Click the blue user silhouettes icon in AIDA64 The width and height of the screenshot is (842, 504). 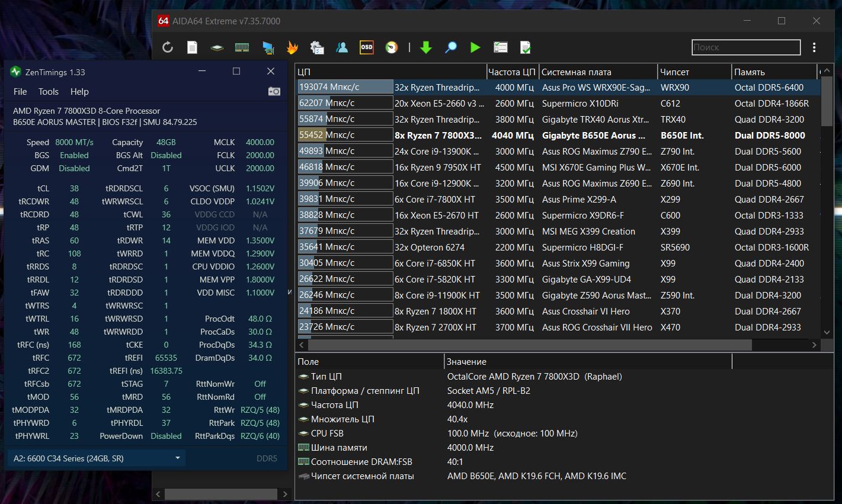pyautogui.click(x=342, y=47)
